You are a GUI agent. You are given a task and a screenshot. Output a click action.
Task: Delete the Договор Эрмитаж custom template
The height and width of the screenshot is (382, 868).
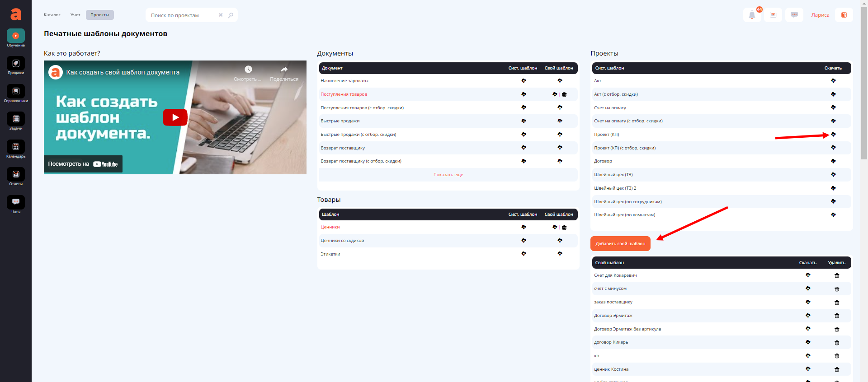pyautogui.click(x=837, y=316)
